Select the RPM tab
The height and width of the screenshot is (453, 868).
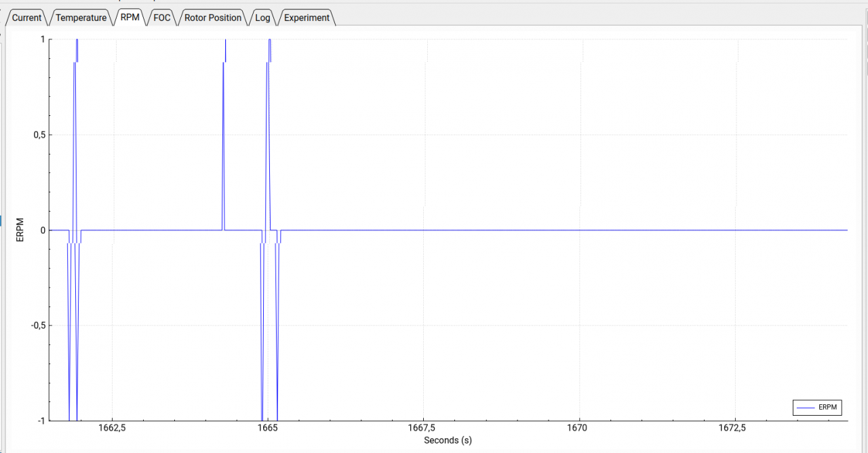[x=130, y=17]
